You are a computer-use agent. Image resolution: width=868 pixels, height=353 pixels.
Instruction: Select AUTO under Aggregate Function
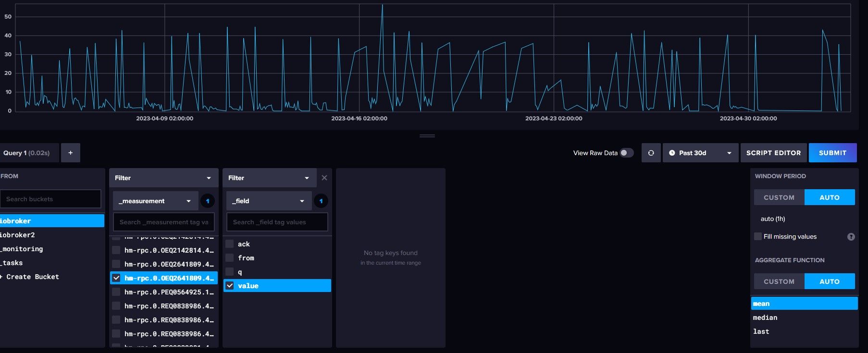point(830,281)
